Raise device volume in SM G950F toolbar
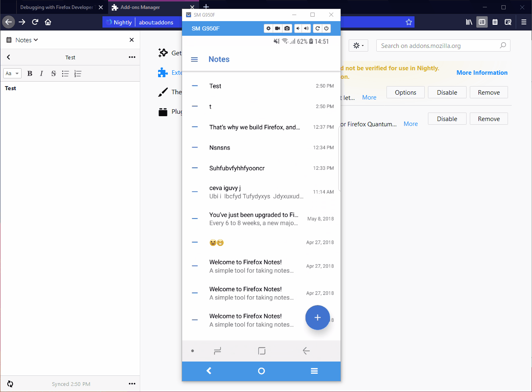532x392 pixels. (306, 28)
